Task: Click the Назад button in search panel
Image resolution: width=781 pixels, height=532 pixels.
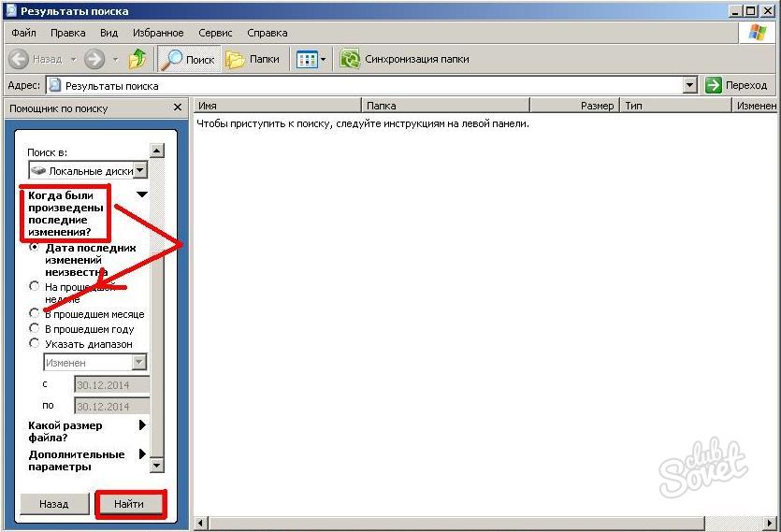Action: pyautogui.click(x=54, y=504)
